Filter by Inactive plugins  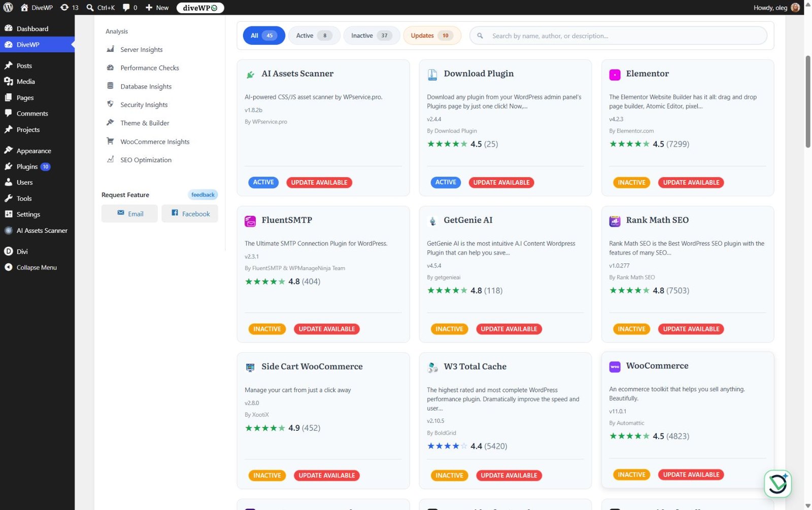371,36
